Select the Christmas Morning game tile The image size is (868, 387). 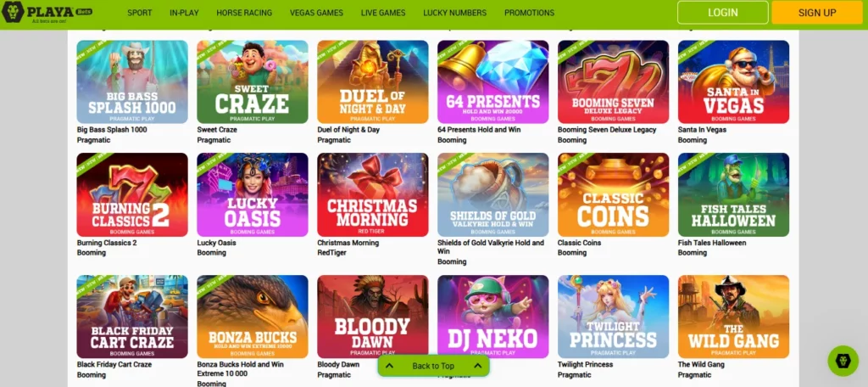pos(373,194)
